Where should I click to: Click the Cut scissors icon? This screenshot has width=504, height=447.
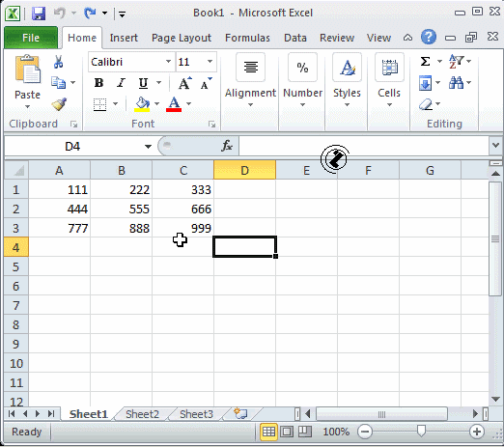[58, 62]
